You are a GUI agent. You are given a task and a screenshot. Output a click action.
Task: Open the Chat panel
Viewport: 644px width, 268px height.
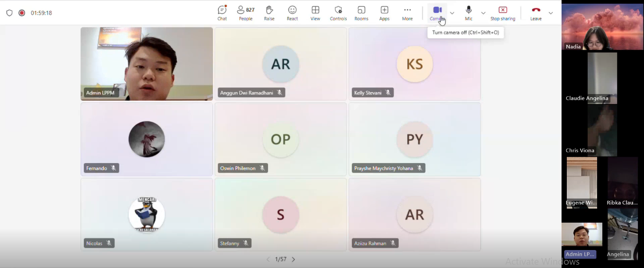pos(222,13)
